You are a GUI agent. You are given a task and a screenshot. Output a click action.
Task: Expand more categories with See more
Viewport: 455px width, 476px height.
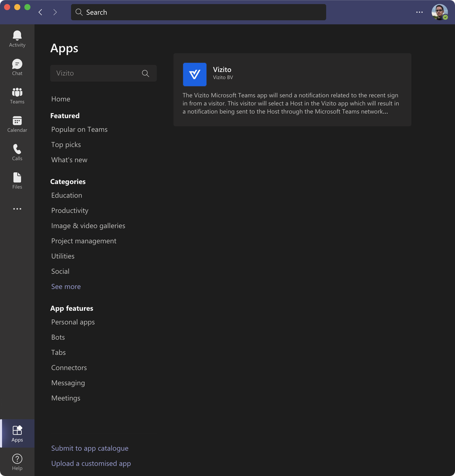pos(66,286)
